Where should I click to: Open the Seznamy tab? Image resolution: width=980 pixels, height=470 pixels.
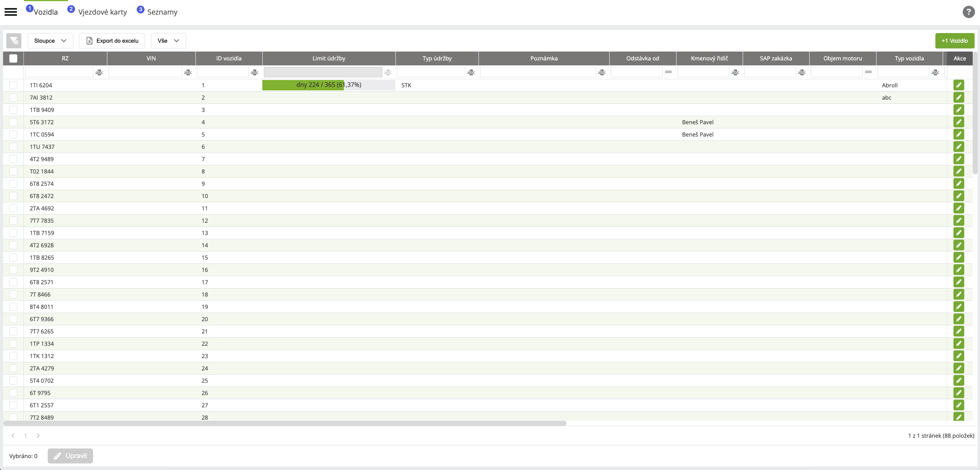click(x=162, y=12)
